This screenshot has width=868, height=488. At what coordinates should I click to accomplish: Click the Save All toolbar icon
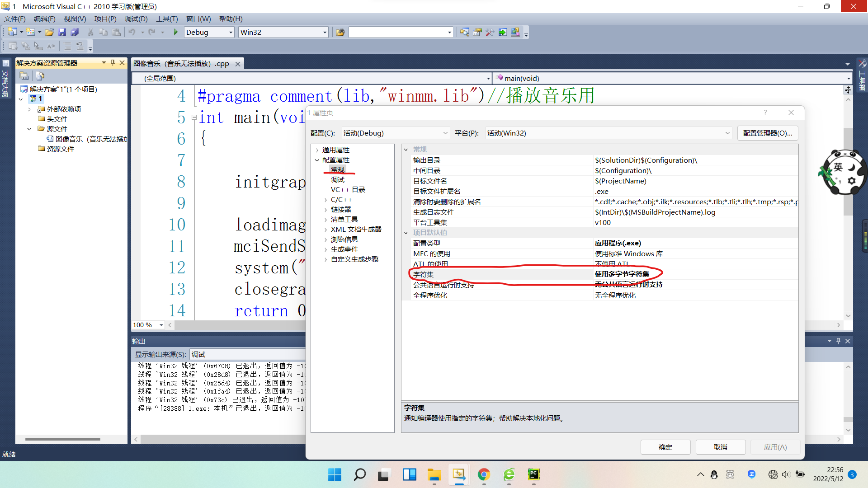[x=75, y=32]
